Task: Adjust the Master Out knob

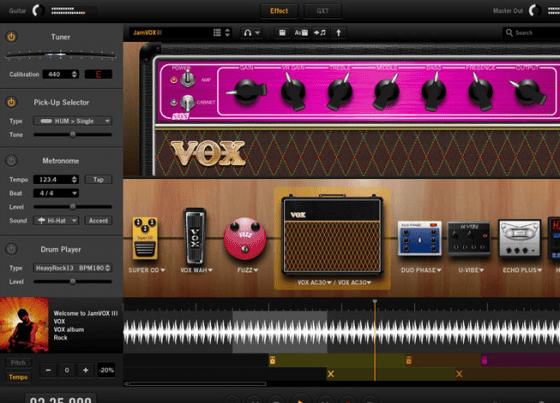Action: click(x=535, y=11)
